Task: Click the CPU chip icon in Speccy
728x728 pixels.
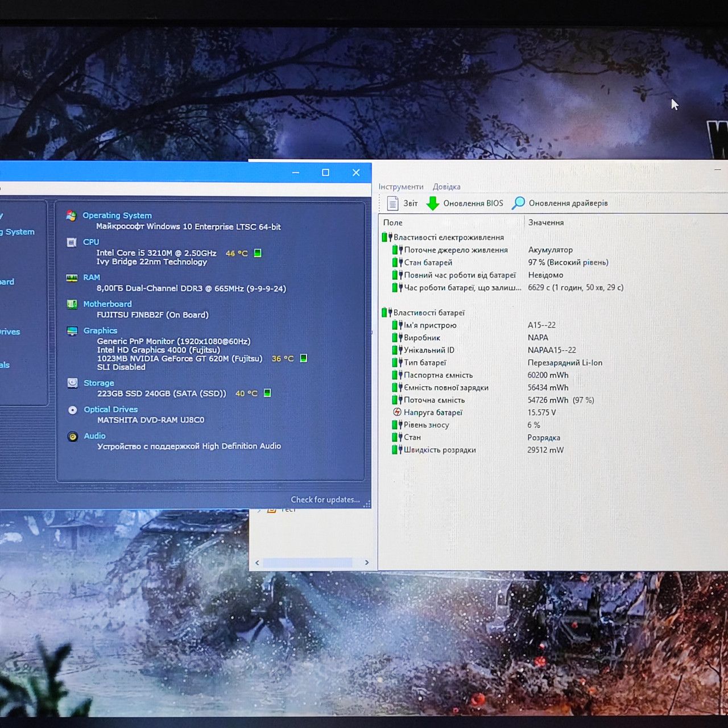Action: click(72, 242)
